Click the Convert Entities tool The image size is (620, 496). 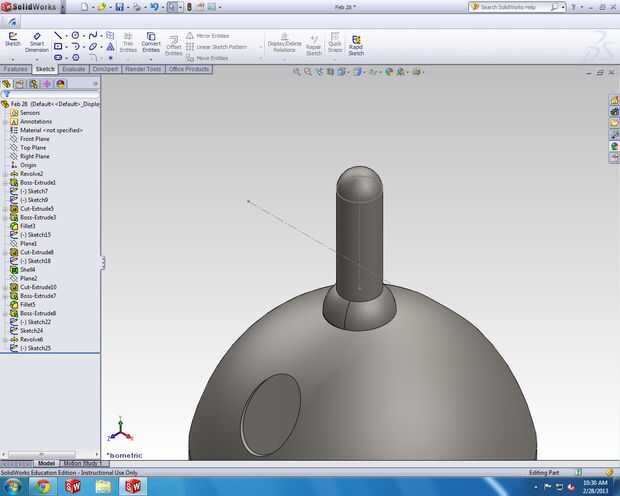(x=151, y=41)
